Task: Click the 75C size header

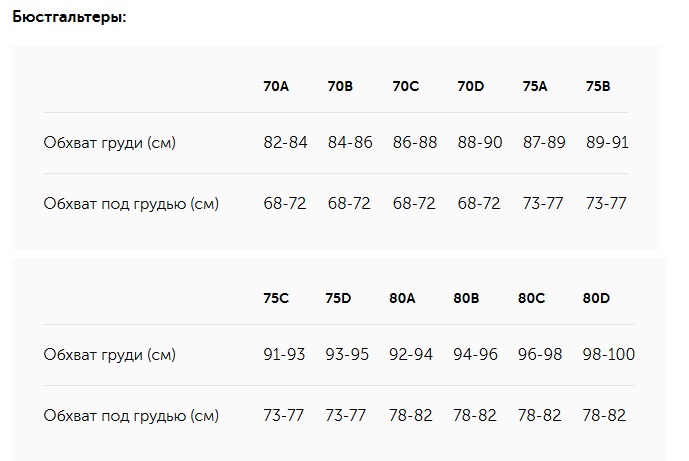Action: (x=276, y=298)
